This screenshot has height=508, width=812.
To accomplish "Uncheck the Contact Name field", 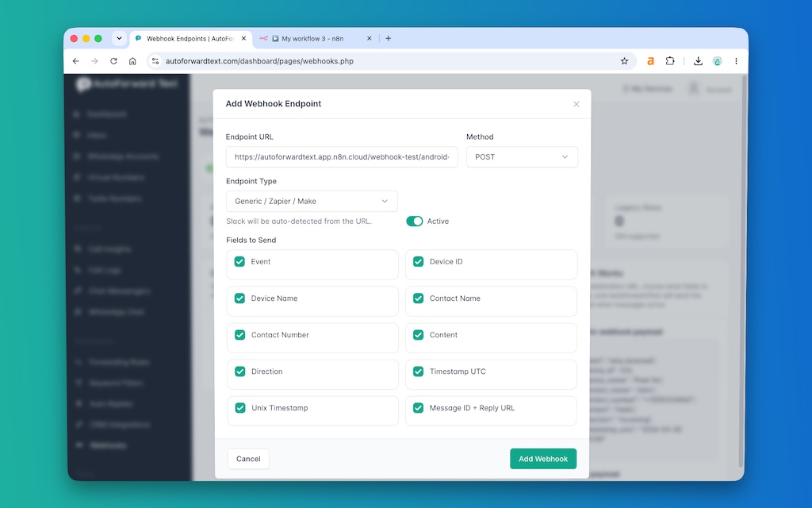I will coord(419,298).
